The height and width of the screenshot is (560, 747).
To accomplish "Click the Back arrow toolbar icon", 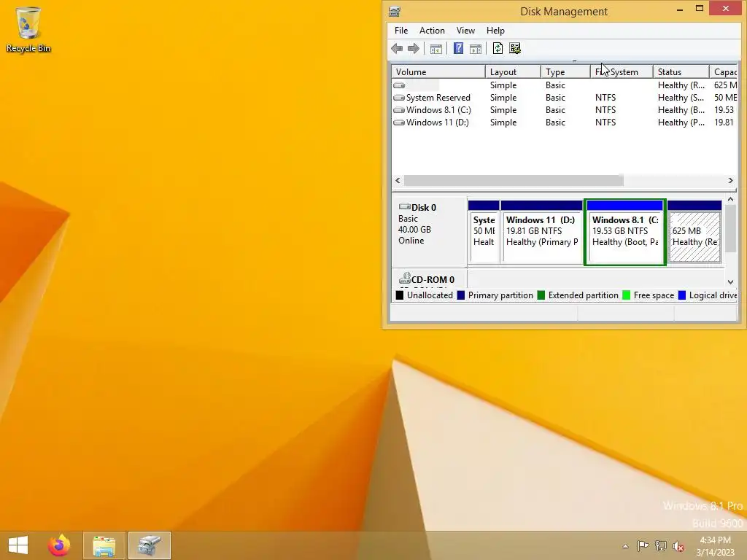I will (397, 48).
